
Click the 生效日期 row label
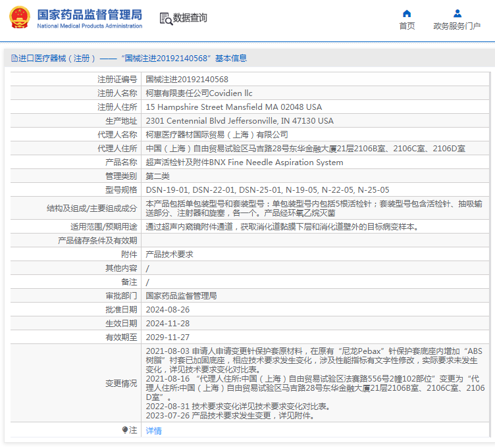pyautogui.click(x=121, y=324)
